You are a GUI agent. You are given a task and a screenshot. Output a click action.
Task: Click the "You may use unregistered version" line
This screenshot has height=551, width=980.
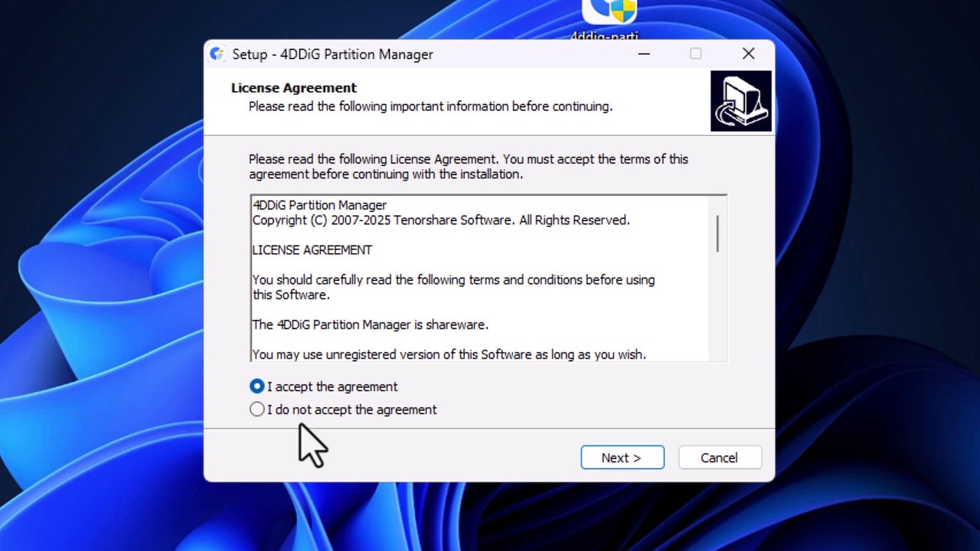point(449,355)
